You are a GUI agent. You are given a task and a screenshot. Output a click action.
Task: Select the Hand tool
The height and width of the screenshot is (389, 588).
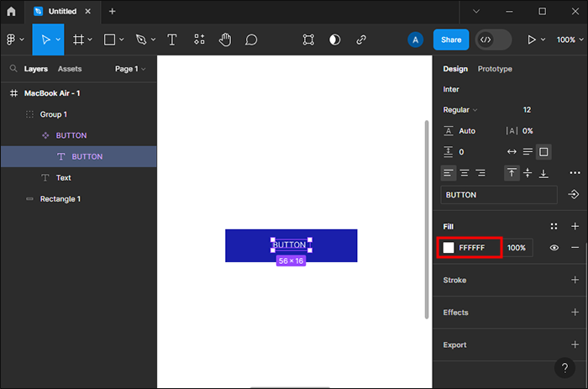coord(225,39)
